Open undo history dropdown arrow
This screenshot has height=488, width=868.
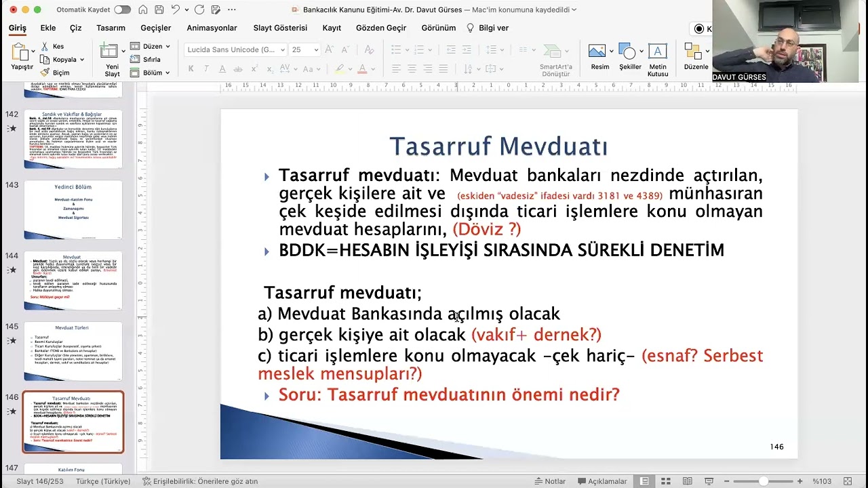tap(186, 9)
